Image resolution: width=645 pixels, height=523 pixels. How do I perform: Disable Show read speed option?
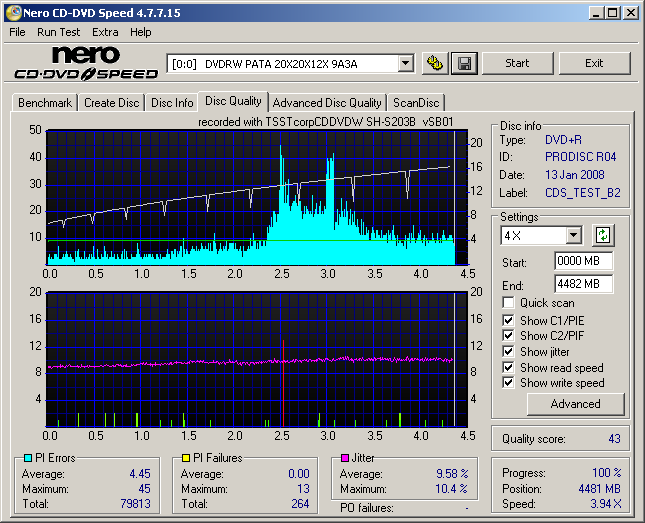(x=508, y=367)
